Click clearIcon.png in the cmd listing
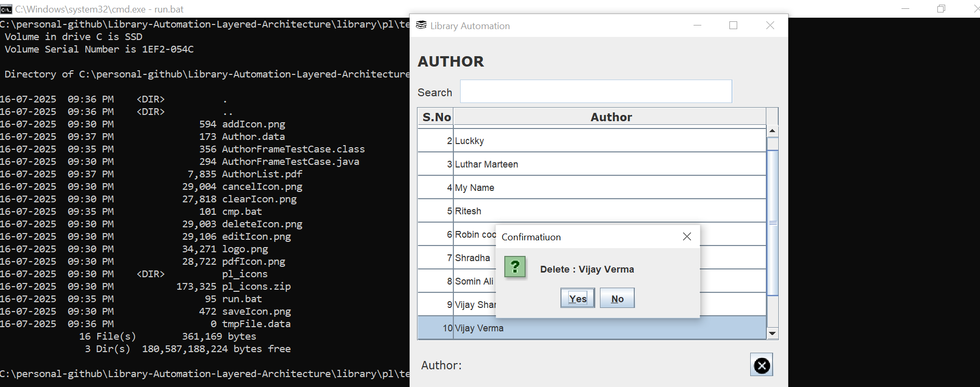The width and height of the screenshot is (980, 387). tap(259, 199)
